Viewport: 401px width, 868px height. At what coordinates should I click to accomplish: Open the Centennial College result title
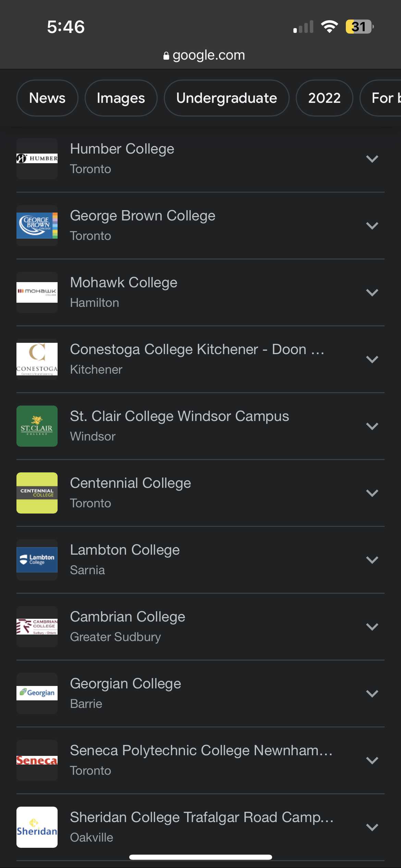pyautogui.click(x=130, y=483)
